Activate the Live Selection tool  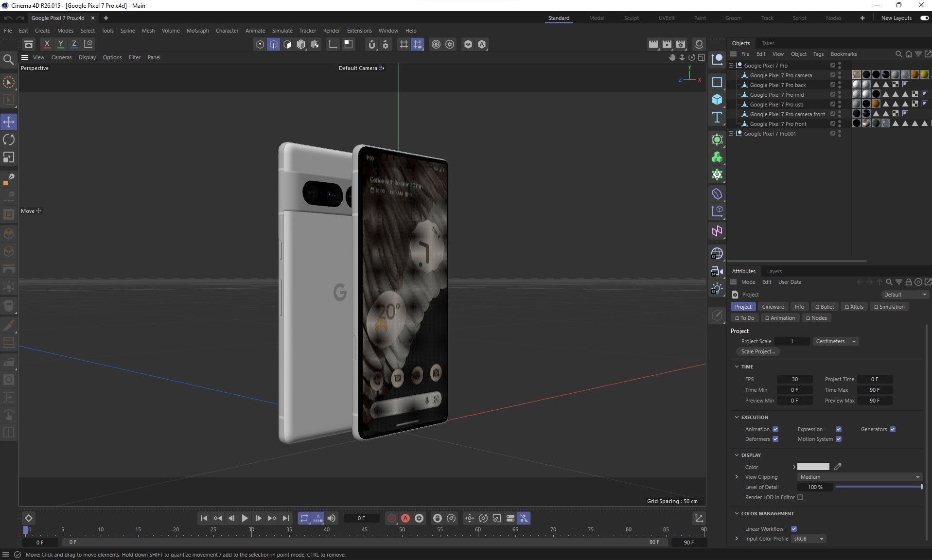9,83
